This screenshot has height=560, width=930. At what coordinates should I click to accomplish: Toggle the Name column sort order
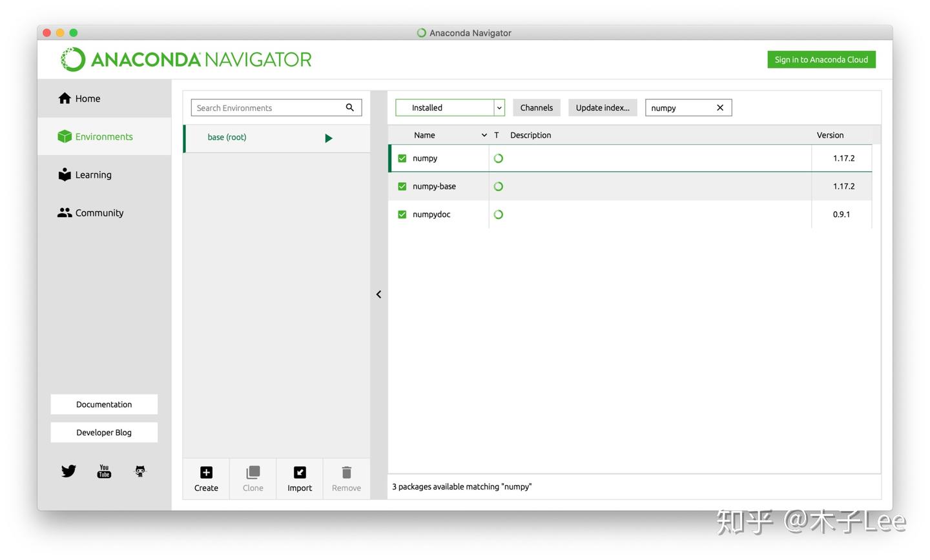click(x=484, y=135)
